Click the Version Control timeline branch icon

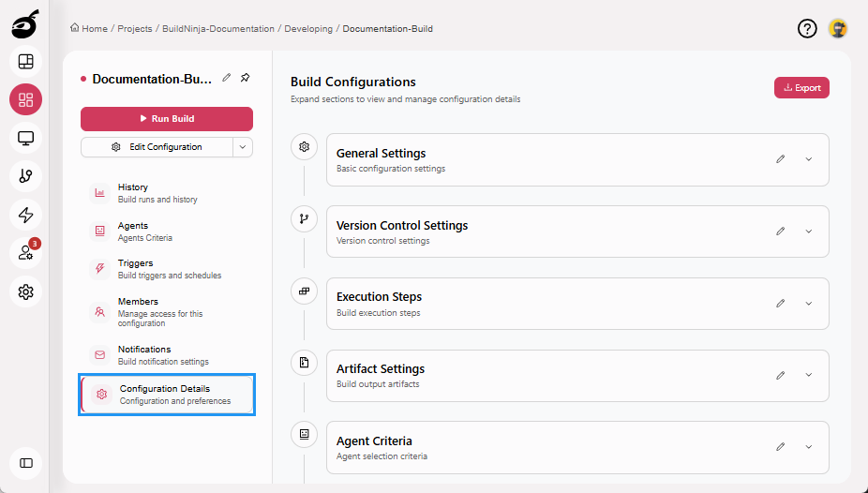[x=304, y=218]
